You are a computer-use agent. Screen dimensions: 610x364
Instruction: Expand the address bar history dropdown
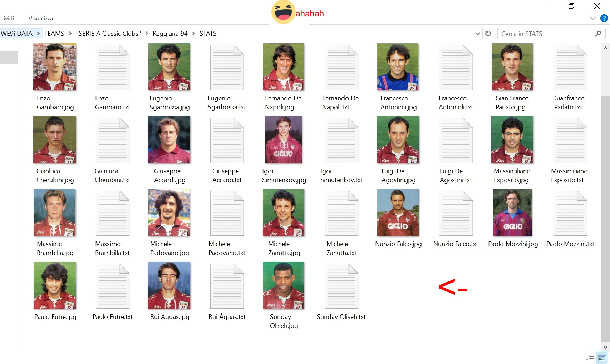coord(477,34)
